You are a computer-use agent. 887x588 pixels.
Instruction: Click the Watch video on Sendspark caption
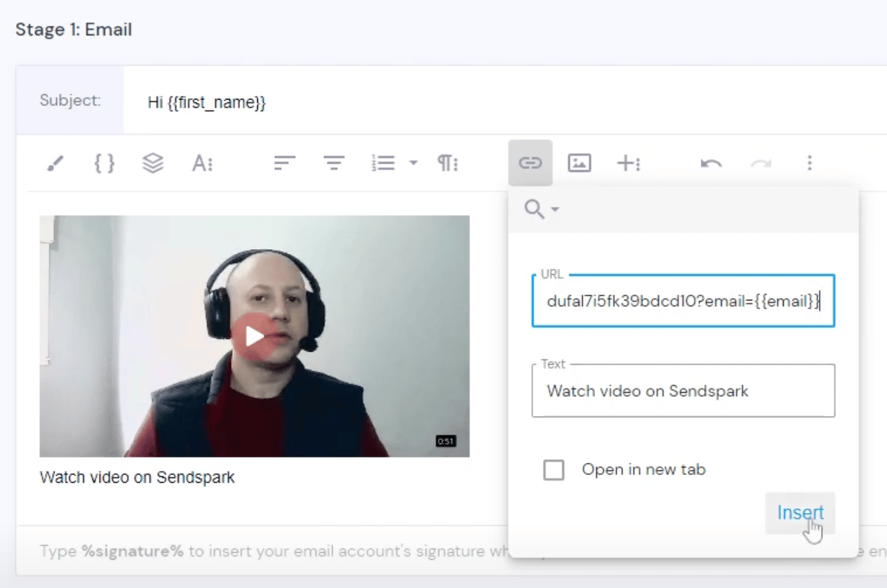pos(137,478)
